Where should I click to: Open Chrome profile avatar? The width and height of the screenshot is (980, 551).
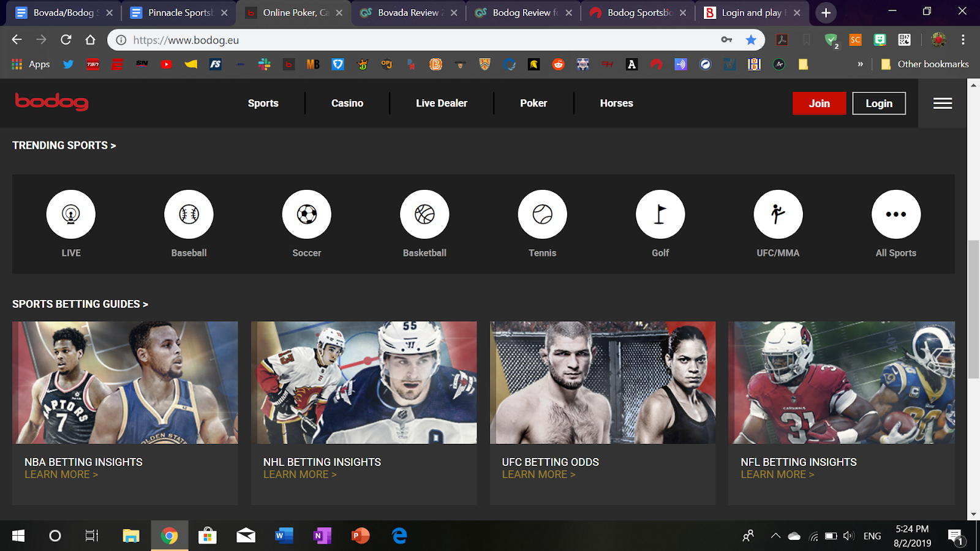point(938,40)
